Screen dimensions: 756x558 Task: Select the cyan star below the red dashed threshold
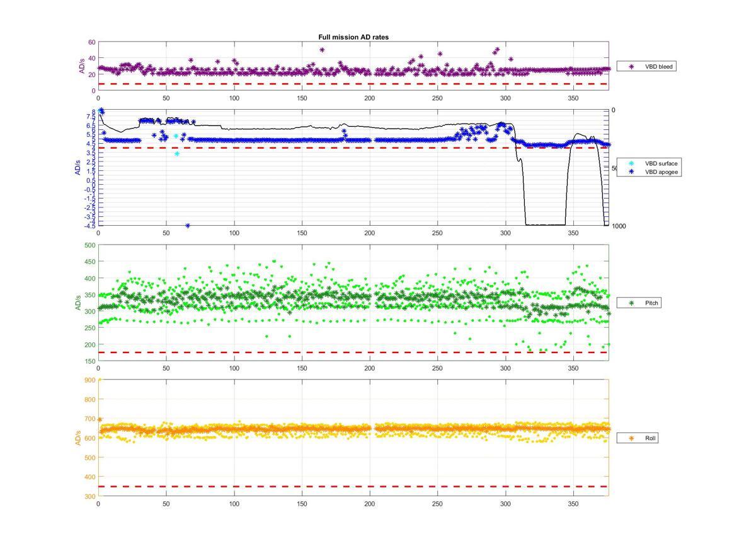(177, 154)
